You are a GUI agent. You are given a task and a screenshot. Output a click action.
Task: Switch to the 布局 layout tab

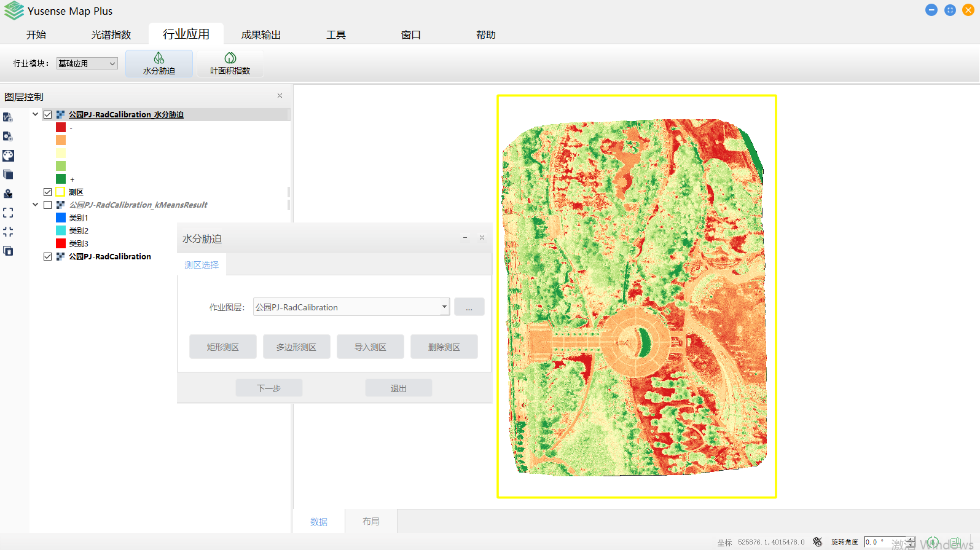tap(370, 521)
